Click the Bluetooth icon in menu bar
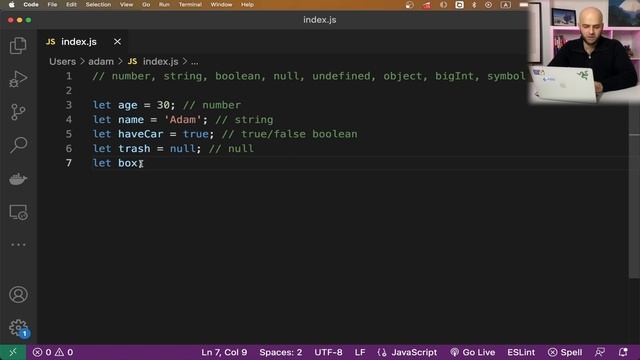Image resolution: width=640 pixels, height=360 pixels. pos(474,5)
